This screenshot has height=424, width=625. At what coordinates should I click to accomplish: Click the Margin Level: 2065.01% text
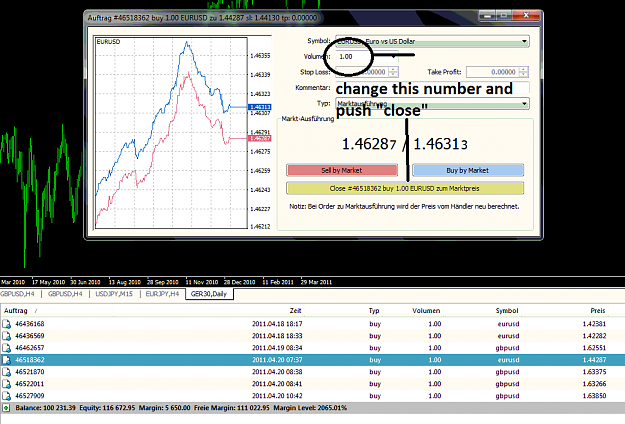pyautogui.click(x=310, y=408)
